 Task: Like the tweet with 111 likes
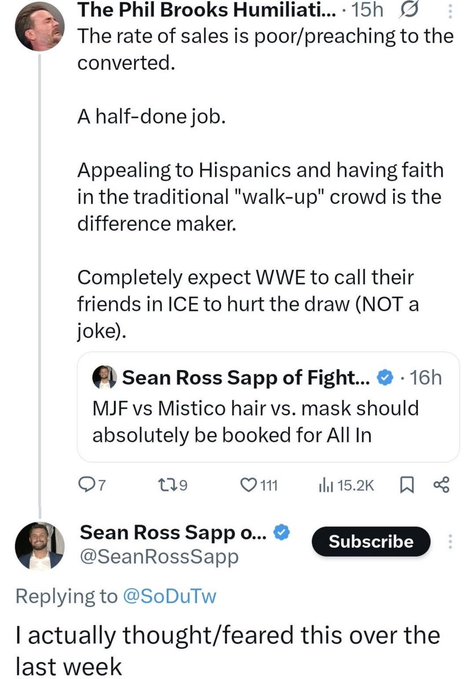click(259, 485)
